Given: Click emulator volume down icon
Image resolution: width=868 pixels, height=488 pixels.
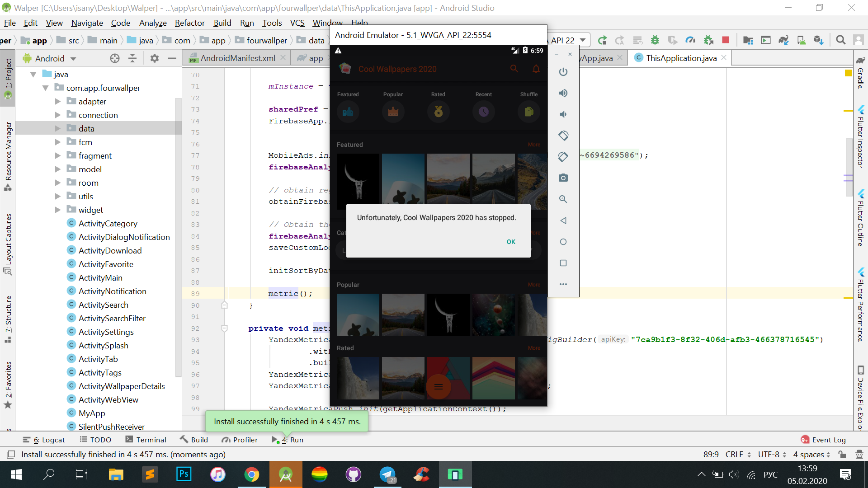Looking at the screenshot, I should click(563, 114).
